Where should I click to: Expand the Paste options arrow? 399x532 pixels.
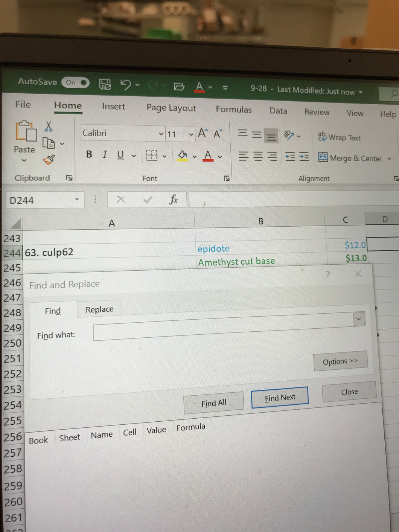(24, 160)
